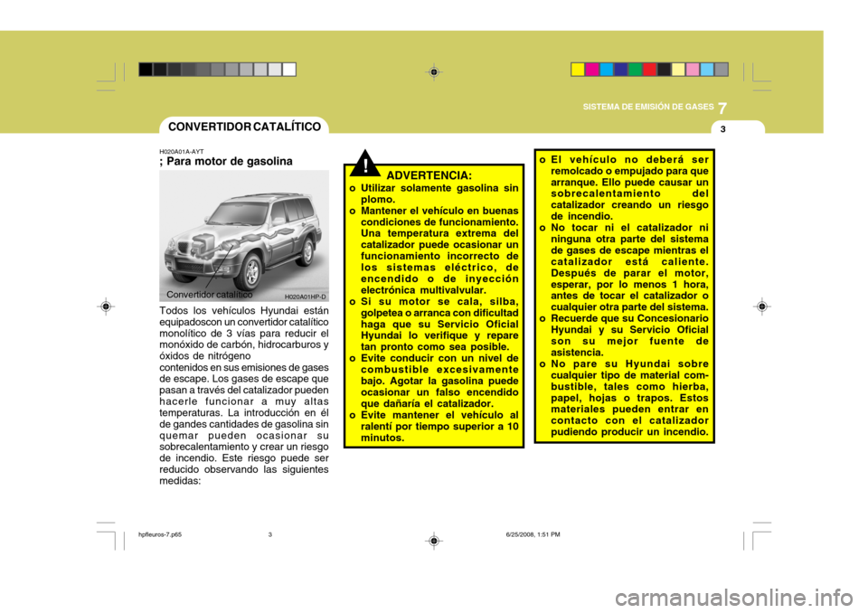Pick the white swatch in the grayscale strip
The width and height of the screenshot is (868, 613).
point(289,70)
